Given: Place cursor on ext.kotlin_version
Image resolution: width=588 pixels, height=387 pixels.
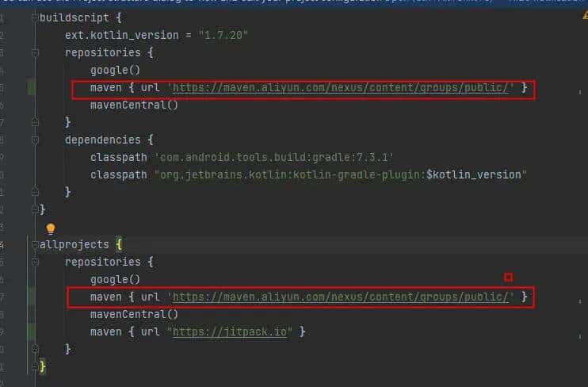Looking at the screenshot, I should pyautogui.click(x=122, y=35).
